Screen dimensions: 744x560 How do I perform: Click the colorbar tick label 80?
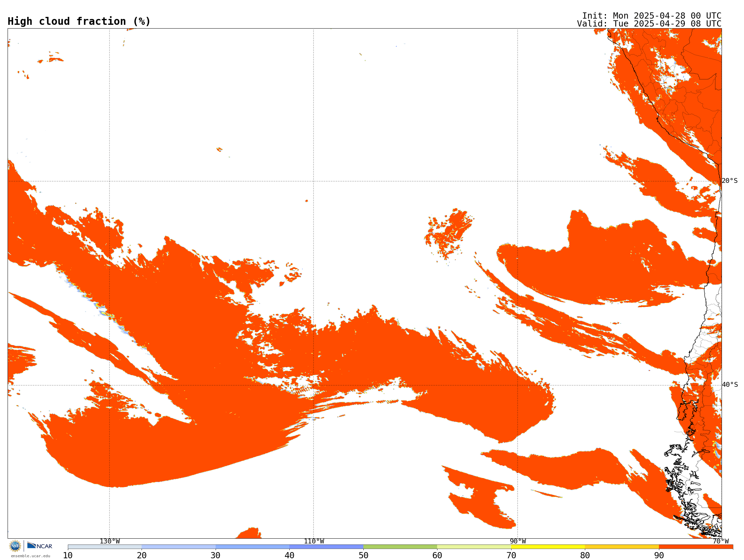click(x=585, y=556)
